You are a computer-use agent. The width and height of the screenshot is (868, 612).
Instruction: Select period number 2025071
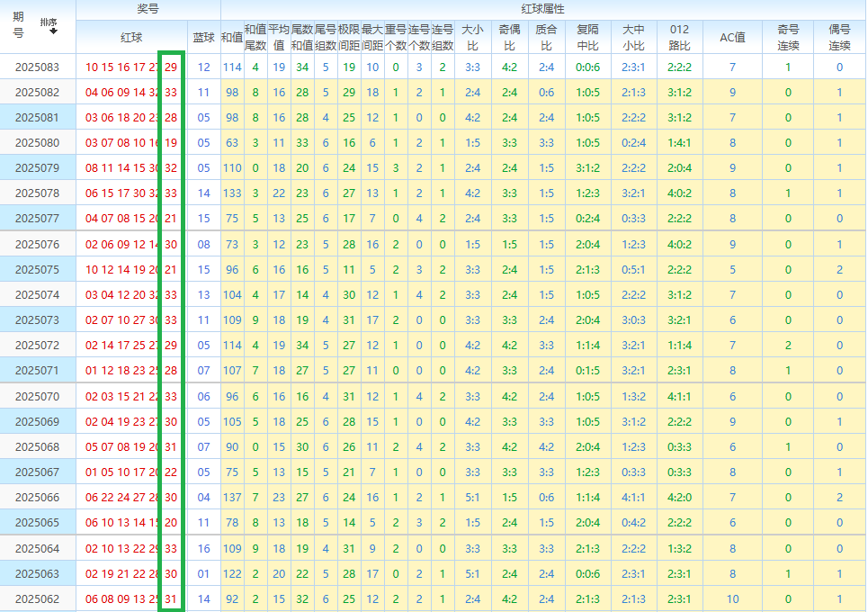[37, 371]
